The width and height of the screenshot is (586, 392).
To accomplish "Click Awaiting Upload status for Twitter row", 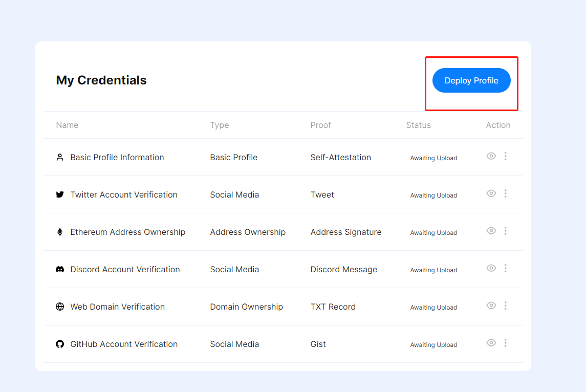I will coord(433,195).
